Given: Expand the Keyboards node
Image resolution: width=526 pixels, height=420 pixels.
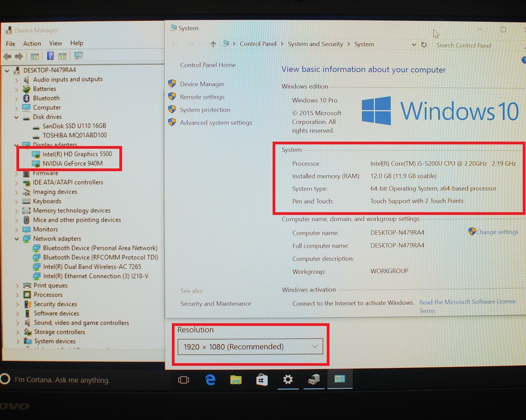Looking at the screenshot, I should [16, 201].
